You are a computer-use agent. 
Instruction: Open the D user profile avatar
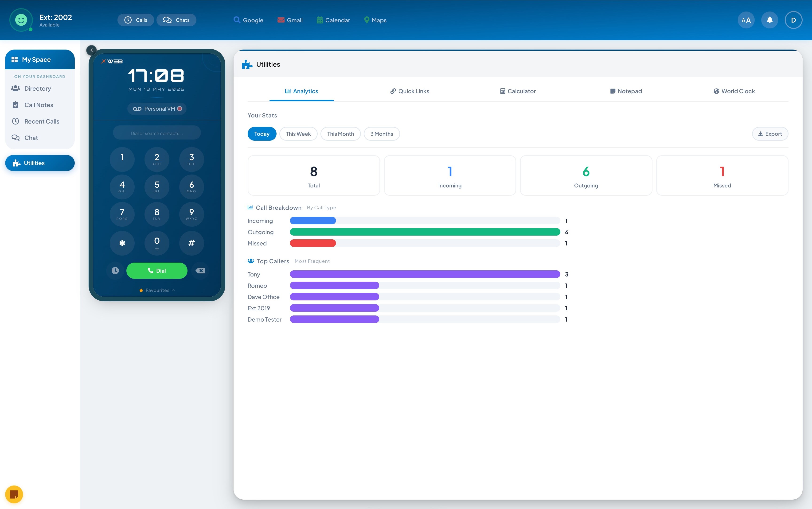coord(793,20)
